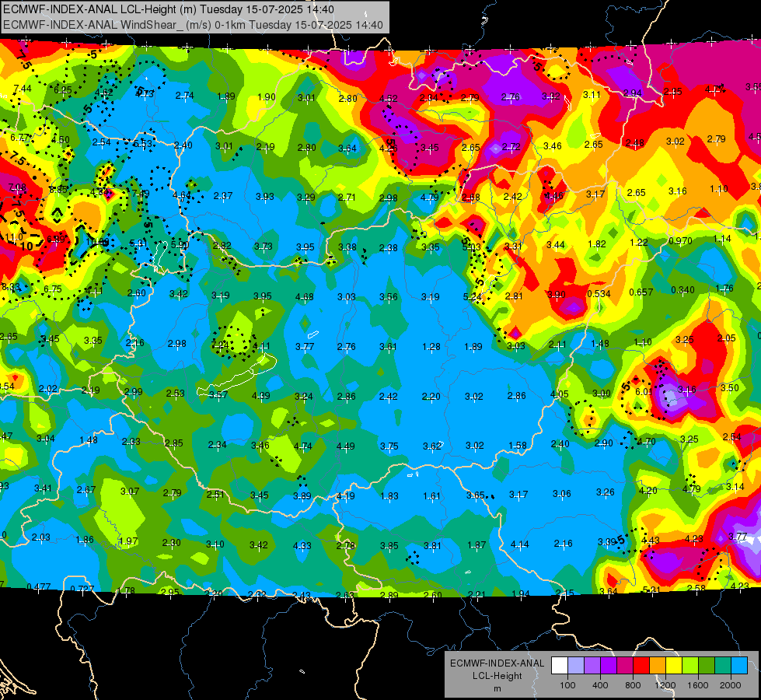This screenshot has height=700, width=761.
Task: Click the 100 legend tick label
Action: point(567,685)
